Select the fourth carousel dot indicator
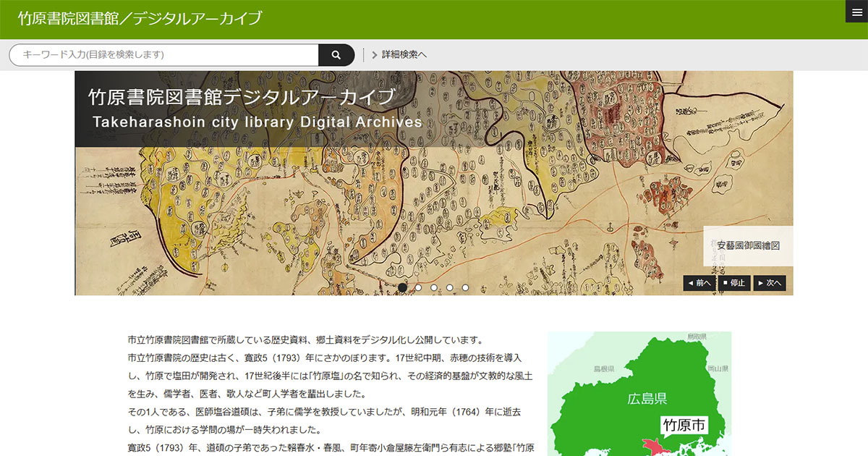 [x=450, y=287]
